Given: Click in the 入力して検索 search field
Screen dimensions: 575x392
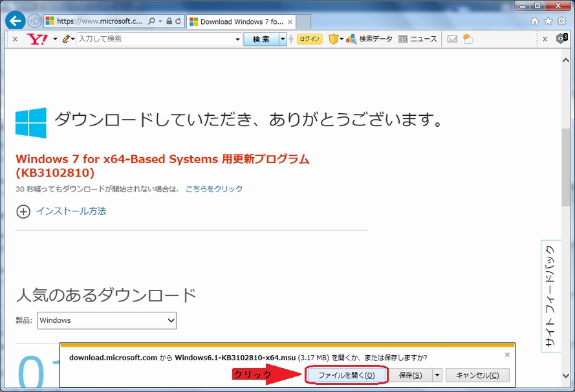Looking at the screenshot, I should (155, 39).
